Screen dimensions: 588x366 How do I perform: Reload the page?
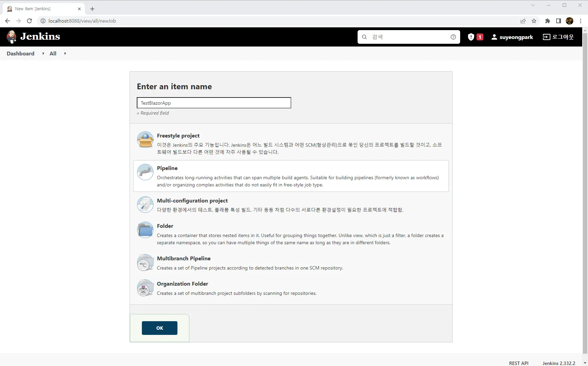click(x=29, y=21)
